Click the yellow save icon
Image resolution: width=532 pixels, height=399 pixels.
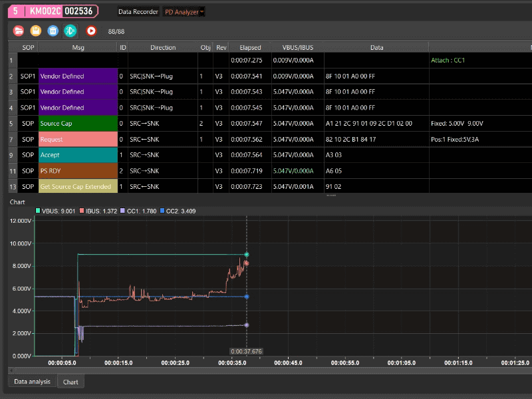(36, 31)
